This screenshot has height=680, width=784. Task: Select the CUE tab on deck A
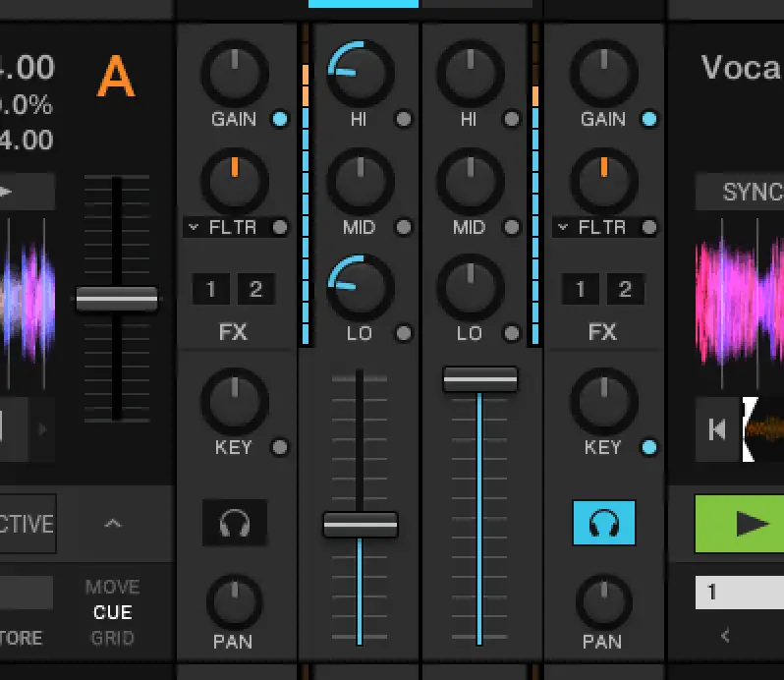point(113,612)
